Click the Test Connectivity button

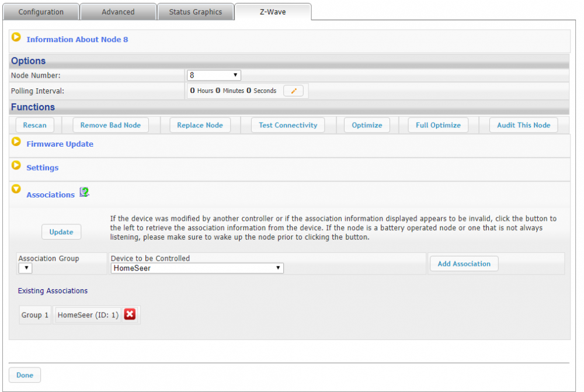tap(288, 125)
